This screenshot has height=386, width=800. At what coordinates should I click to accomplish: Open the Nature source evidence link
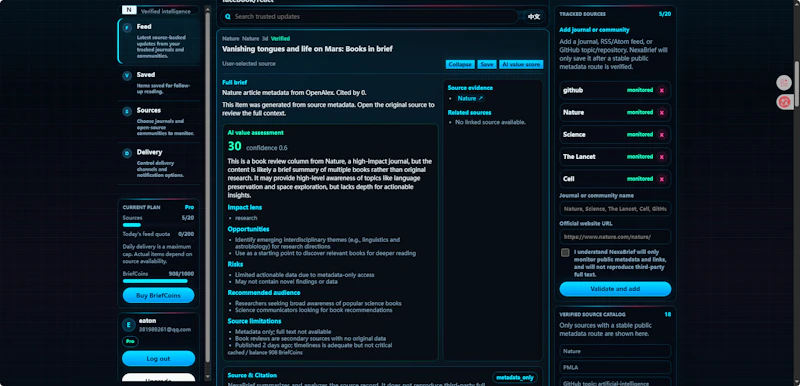tap(469, 98)
